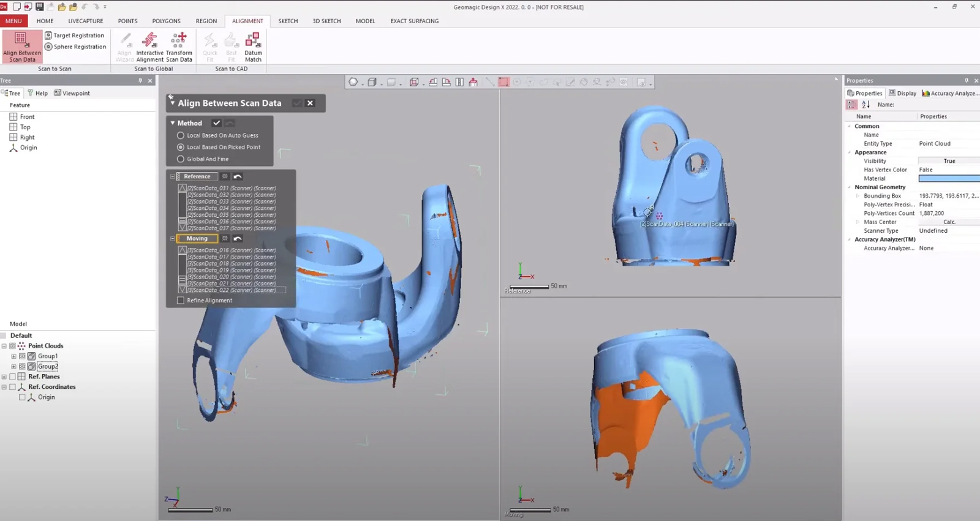980x521 pixels.
Task: Select the Transform Scan Data tool
Action: 179,41
